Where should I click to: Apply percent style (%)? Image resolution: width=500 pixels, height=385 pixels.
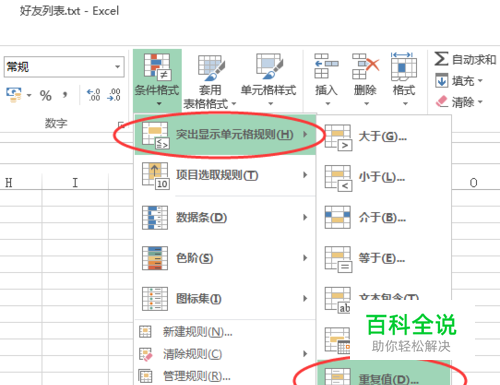point(46,96)
